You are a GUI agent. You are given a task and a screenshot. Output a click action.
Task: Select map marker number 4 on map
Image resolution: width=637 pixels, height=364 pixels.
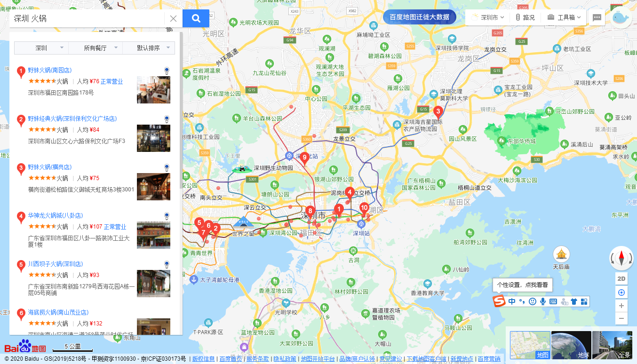[x=350, y=193]
